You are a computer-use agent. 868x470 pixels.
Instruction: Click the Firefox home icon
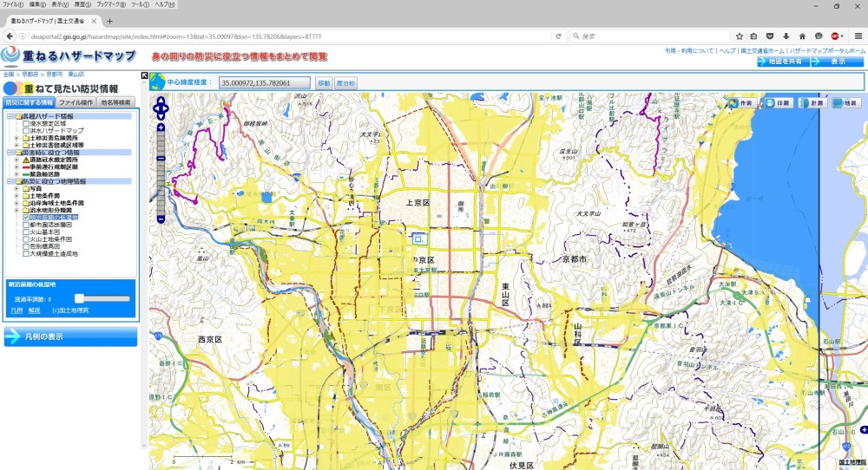[x=802, y=36]
